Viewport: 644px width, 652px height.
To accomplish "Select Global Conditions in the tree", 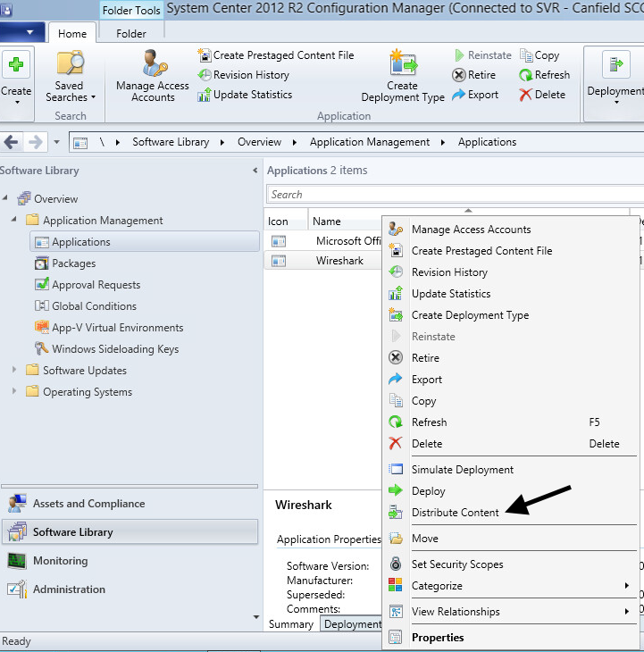I will click(x=85, y=306).
